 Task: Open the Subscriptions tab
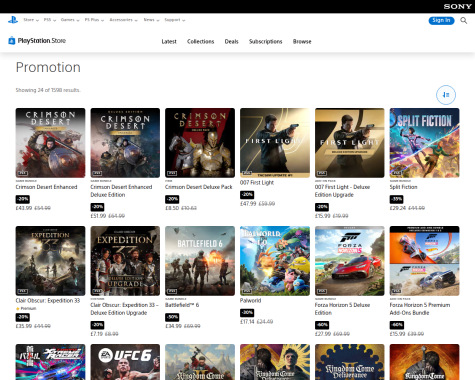point(266,42)
